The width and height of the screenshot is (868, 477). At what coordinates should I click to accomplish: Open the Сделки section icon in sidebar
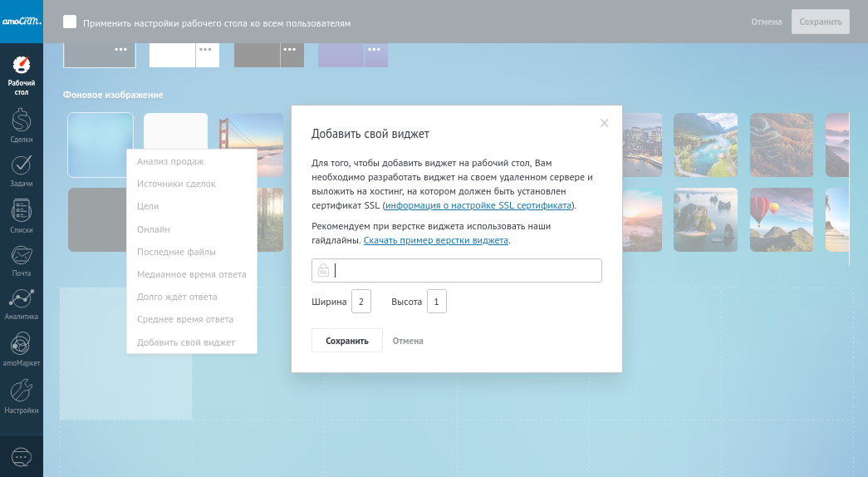tap(22, 125)
